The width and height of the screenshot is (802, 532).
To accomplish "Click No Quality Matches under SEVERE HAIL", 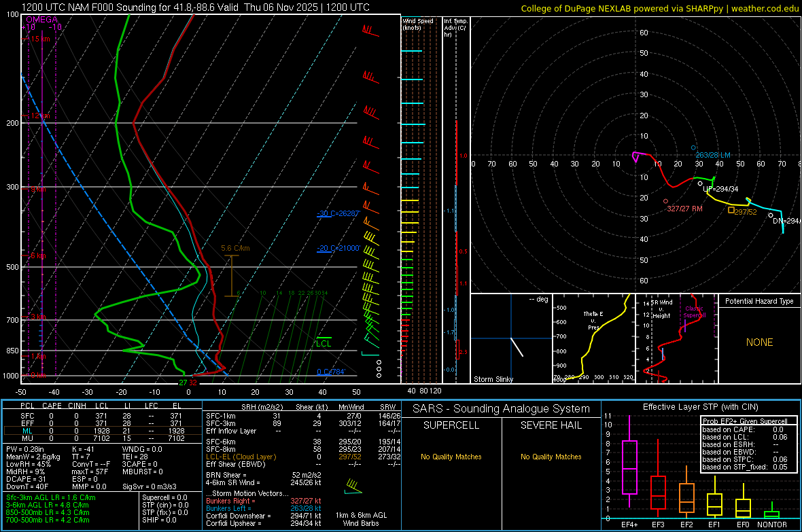I will [x=551, y=457].
